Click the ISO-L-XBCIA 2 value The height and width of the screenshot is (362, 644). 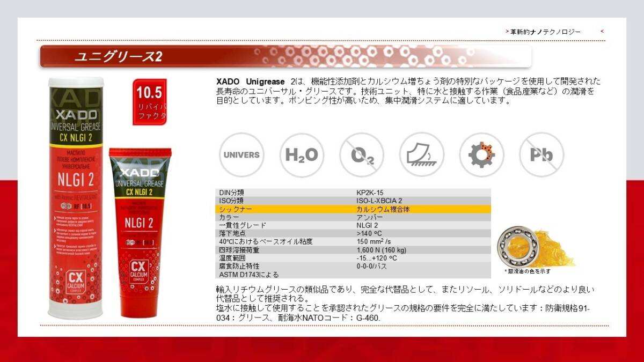(x=379, y=201)
